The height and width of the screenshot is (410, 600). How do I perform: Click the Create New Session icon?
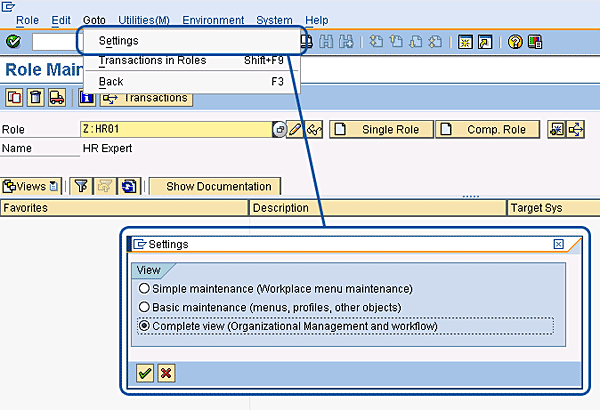point(465,42)
